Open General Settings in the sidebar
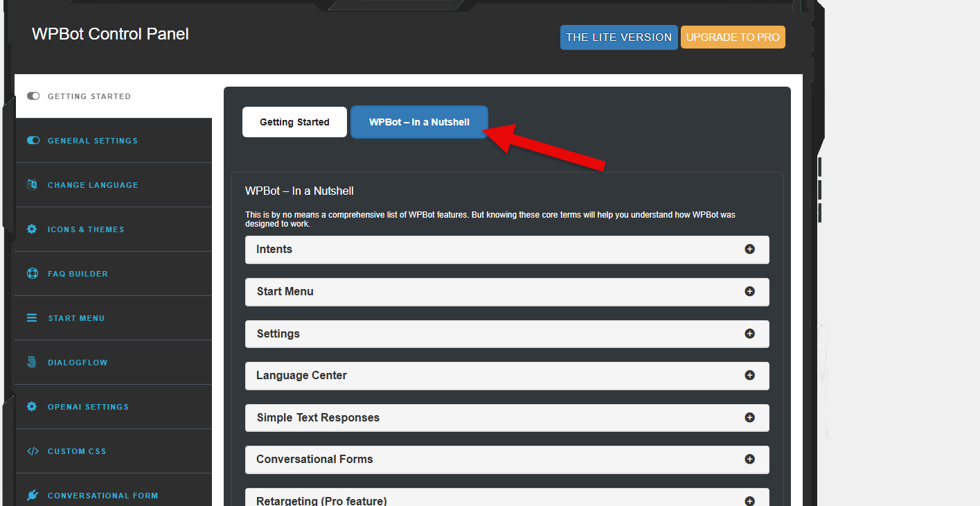 (x=114, y=141)
